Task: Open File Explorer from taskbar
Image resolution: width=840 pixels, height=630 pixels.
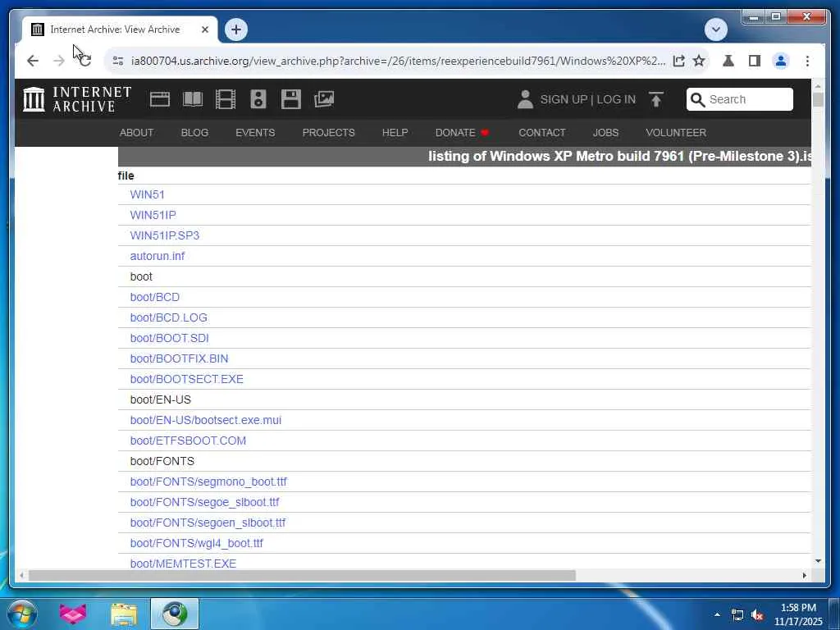Action: point(125,614)
